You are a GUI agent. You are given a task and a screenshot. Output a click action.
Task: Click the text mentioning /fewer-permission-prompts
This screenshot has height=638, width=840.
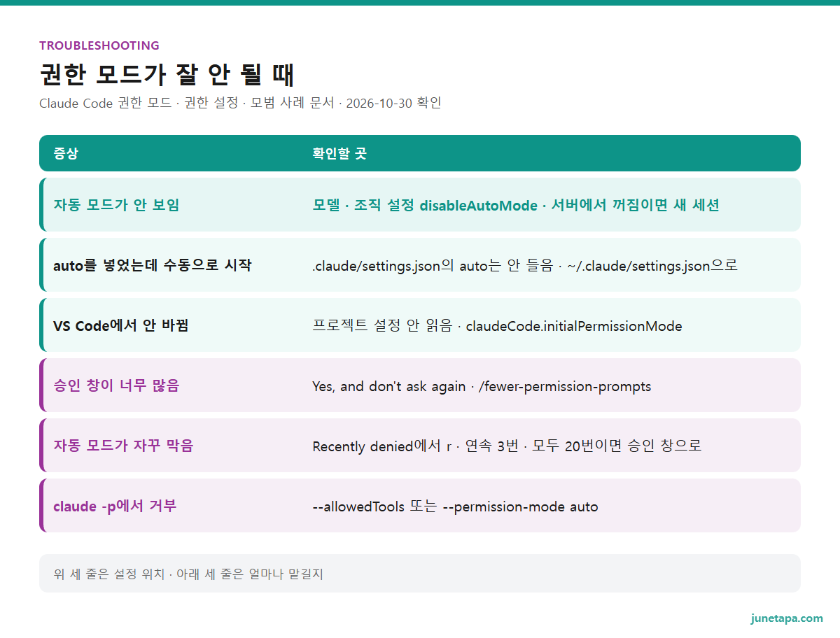point(482,386)
